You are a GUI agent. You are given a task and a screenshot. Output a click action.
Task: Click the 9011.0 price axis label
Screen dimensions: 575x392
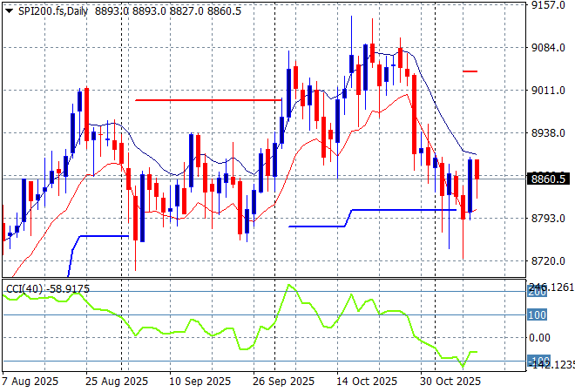tap(548, 91)
